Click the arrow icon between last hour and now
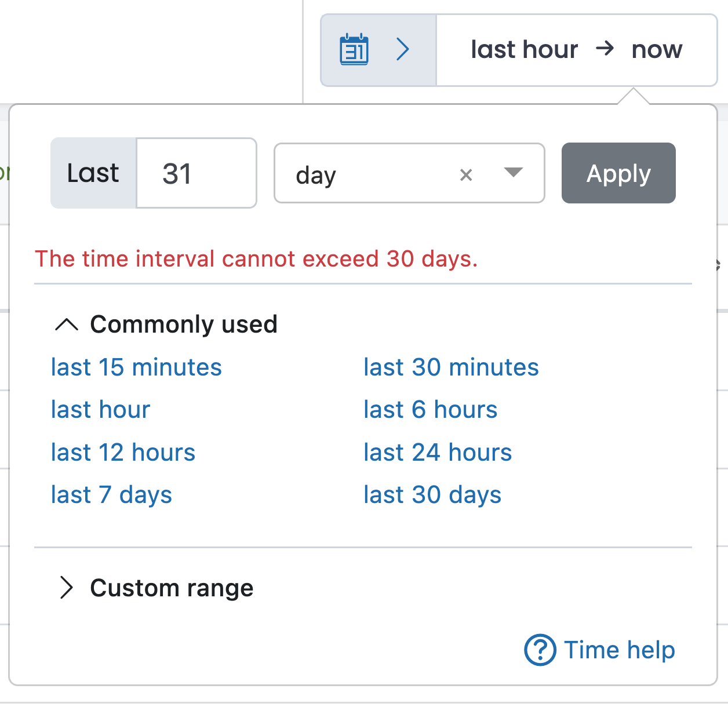This screenshot has height=707, width=728. click(x=605, y=50)
